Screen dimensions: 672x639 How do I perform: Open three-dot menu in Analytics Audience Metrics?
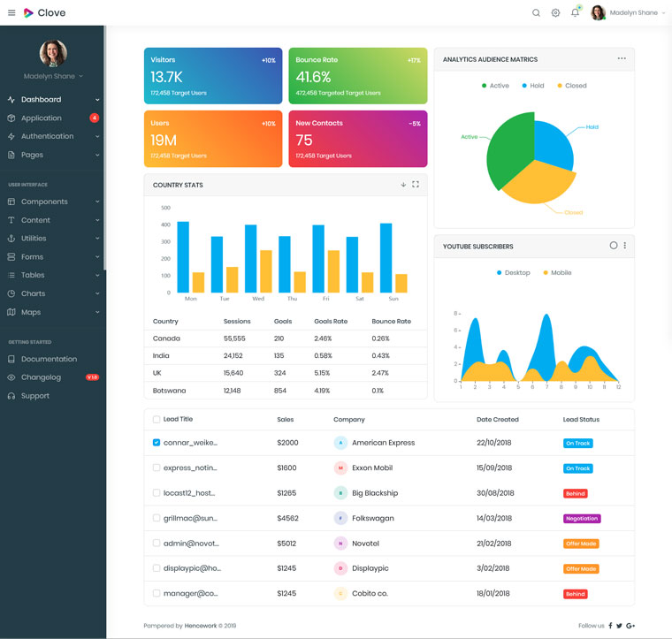coord(622,59)
